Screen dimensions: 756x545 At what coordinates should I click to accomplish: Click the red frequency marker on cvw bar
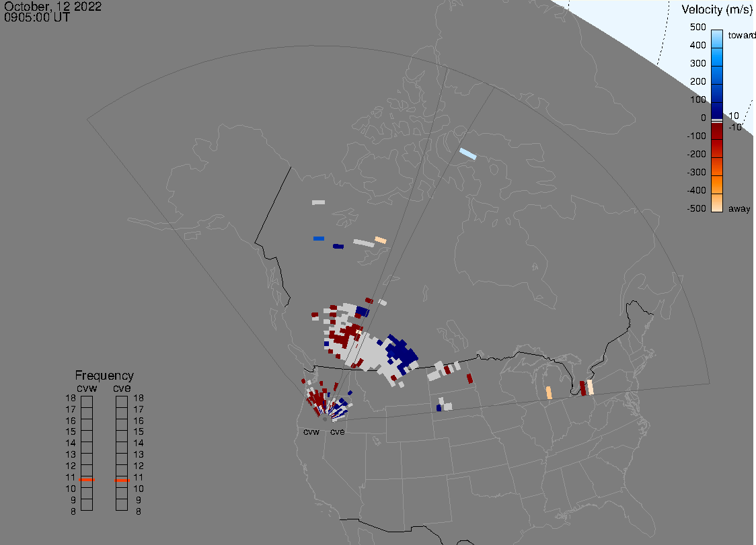tap(87, 480)
